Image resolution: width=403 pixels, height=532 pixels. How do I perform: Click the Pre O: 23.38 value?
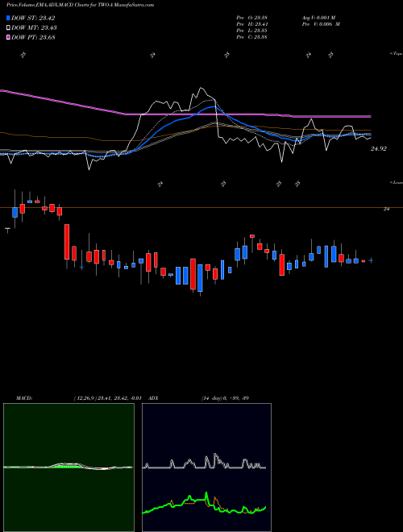click(251, 17)
